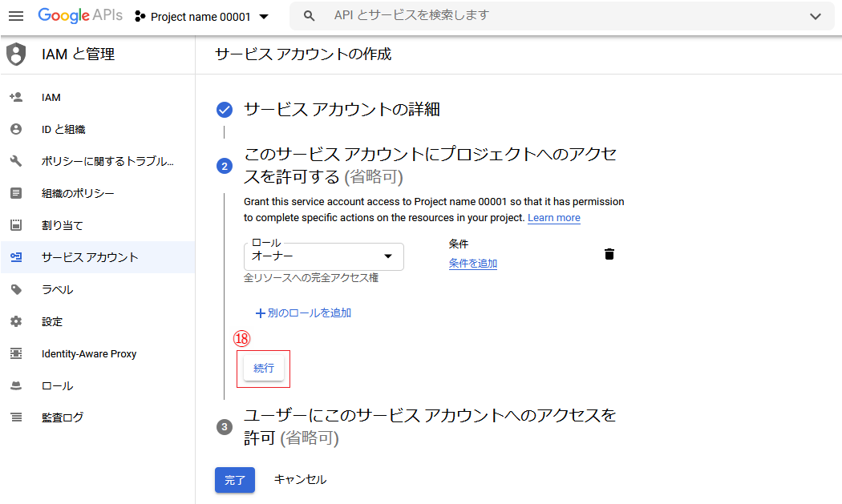The height and width of the screenshot is (504, 842).
Task: Open the hamburger navigation menu
Action: click(16, 16)
